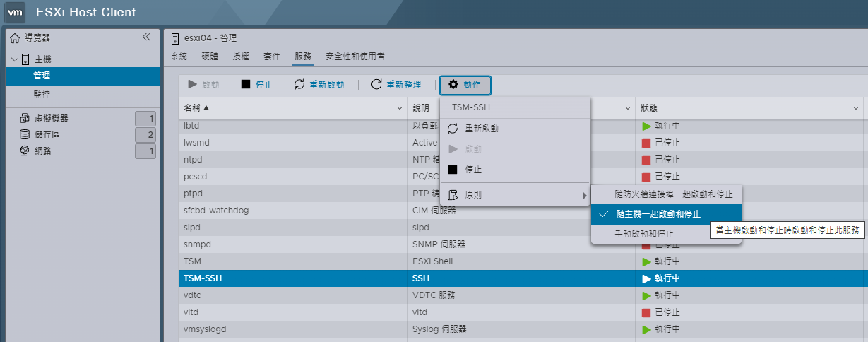Image resolution: width=868 pixels, height=342 pixels.
Task: Expand the 原則 policy submenu
Action: click(x=515, y=194)
